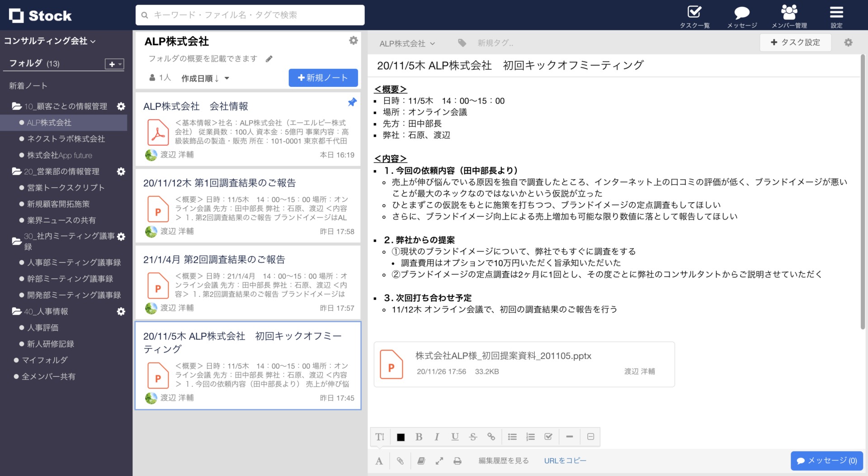
Task: Click the note settings gear beside タスク設定
Action: pyautogui.click(x=849, y=43)
